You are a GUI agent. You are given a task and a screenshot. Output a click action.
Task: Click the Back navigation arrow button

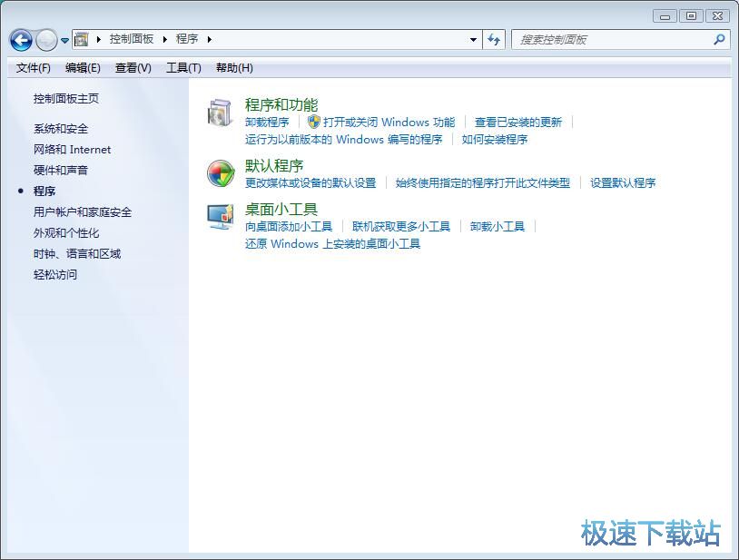[x=21, y=40]
